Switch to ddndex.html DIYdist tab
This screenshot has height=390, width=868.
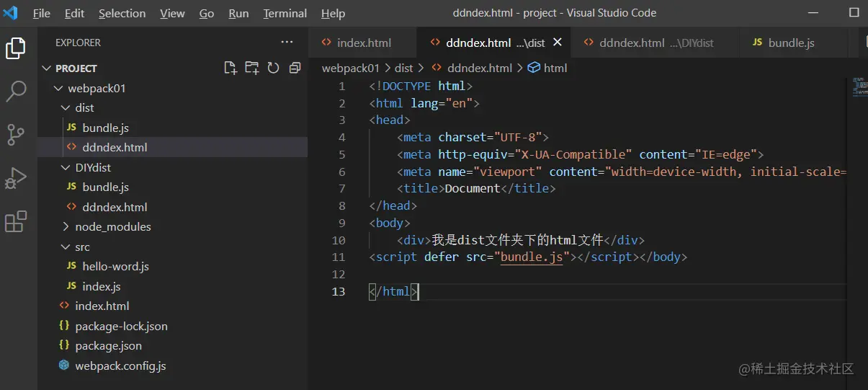coord(656,43)
